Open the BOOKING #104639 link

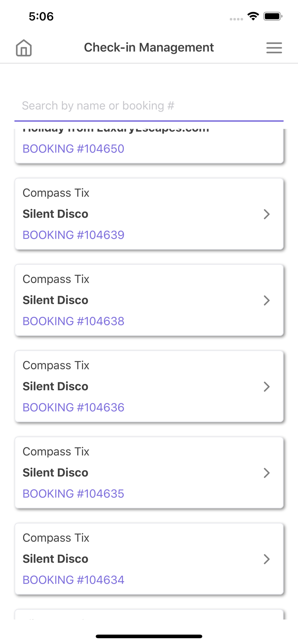coord(73,235)
